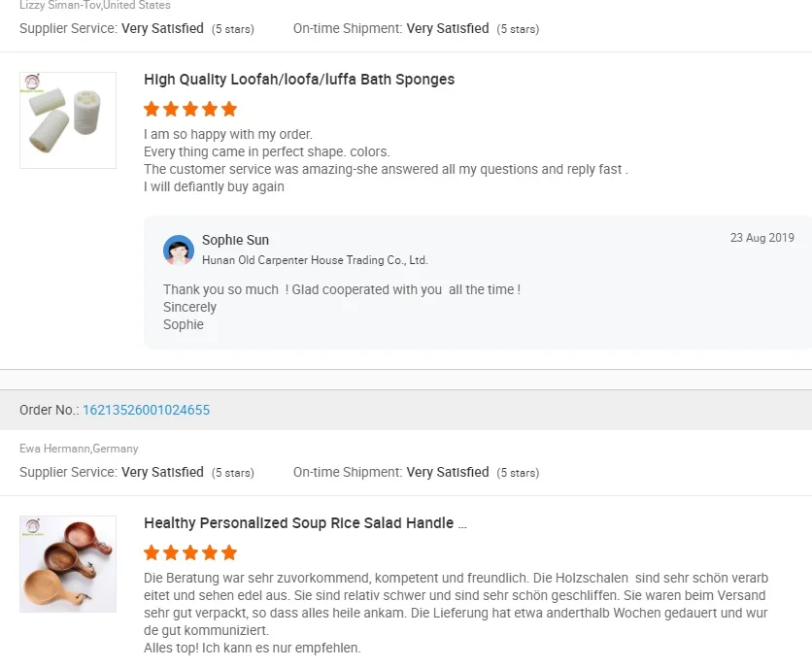This screenshot has width=812, height=668.
Task: Open the High Quality Loofah Bath Sponges title
Action: (x=299, y=80)
